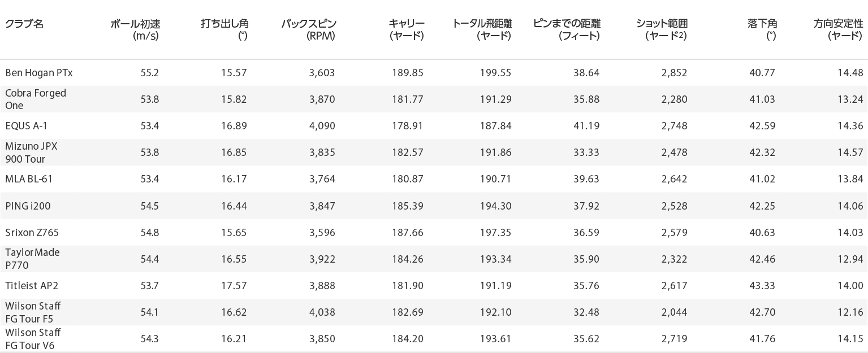This screenshot has width=868, height=353.
Task: Click the バックスピン column header
Action: pos(309,30)
